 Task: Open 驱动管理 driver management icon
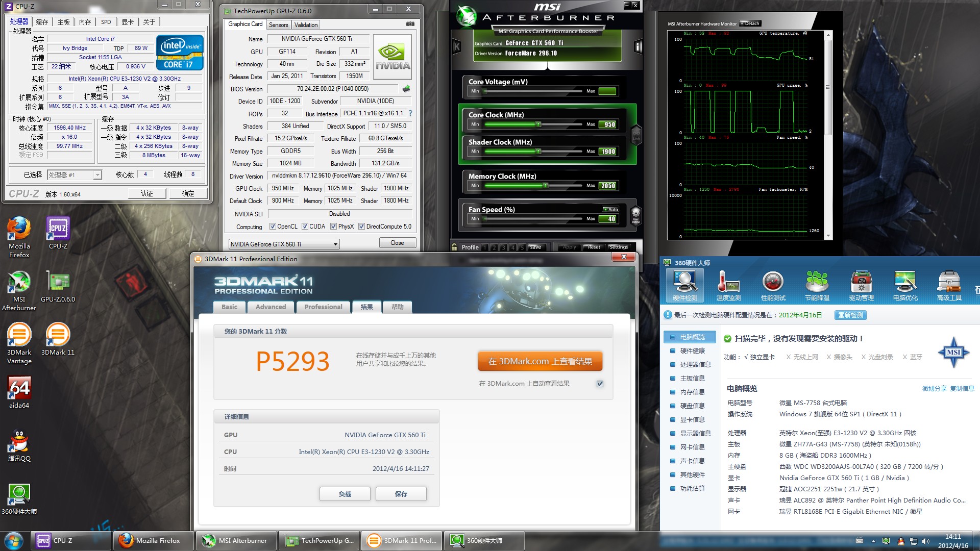pos(861,285)
